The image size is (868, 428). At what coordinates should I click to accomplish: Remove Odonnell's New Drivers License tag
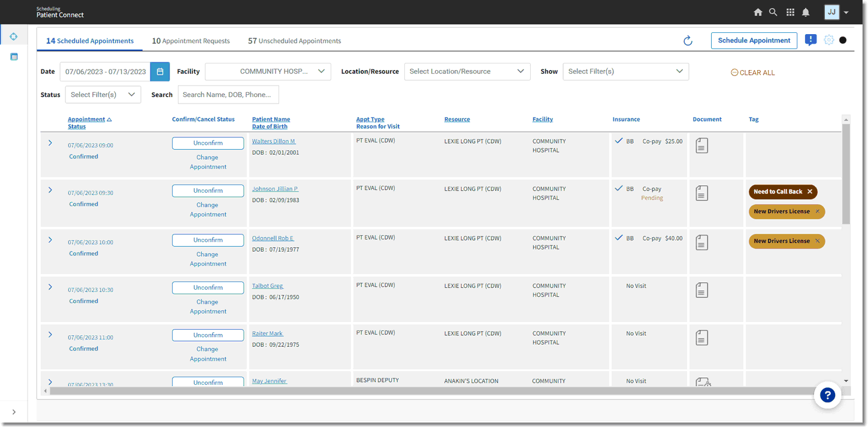click(818, 241)
